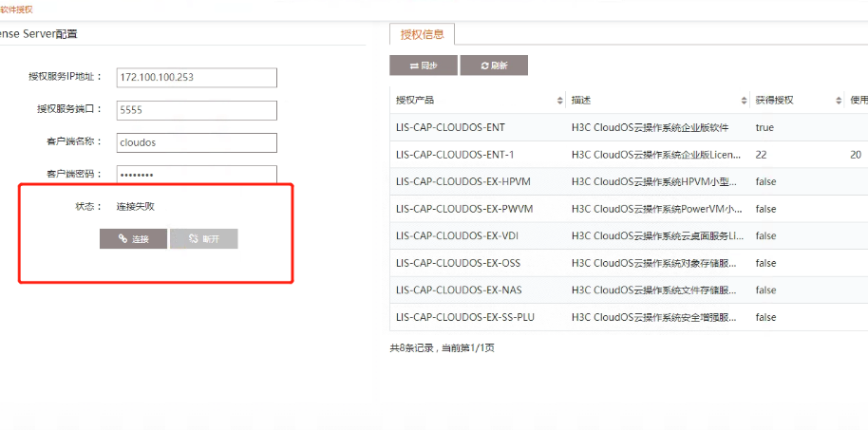Click the License Server配置 heading
868x430 pixels.
pos(39,34)
